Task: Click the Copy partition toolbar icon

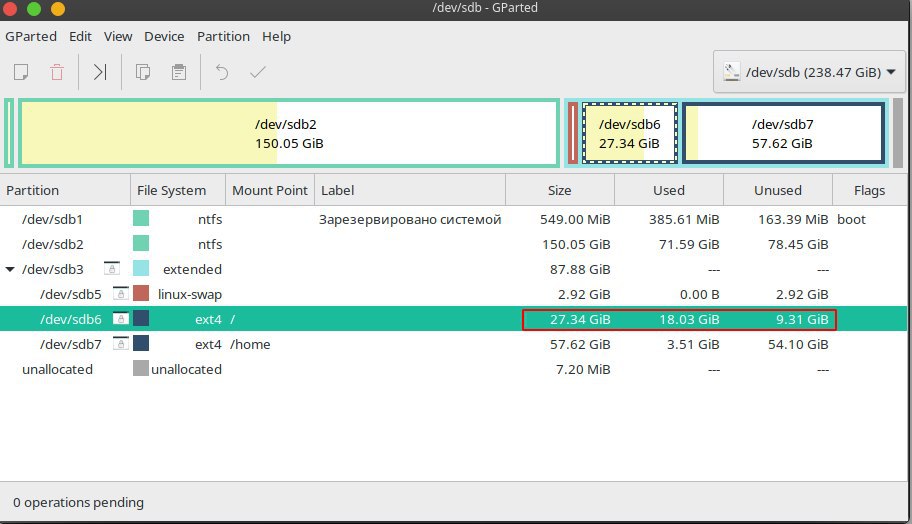Action: tap(143, 72)
